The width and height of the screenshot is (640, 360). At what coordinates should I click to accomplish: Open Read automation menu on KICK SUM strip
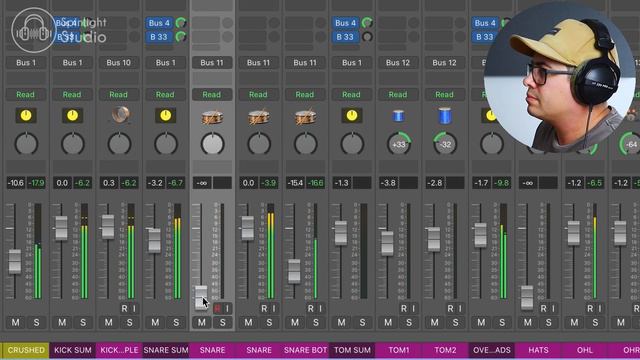pos(72,95)
